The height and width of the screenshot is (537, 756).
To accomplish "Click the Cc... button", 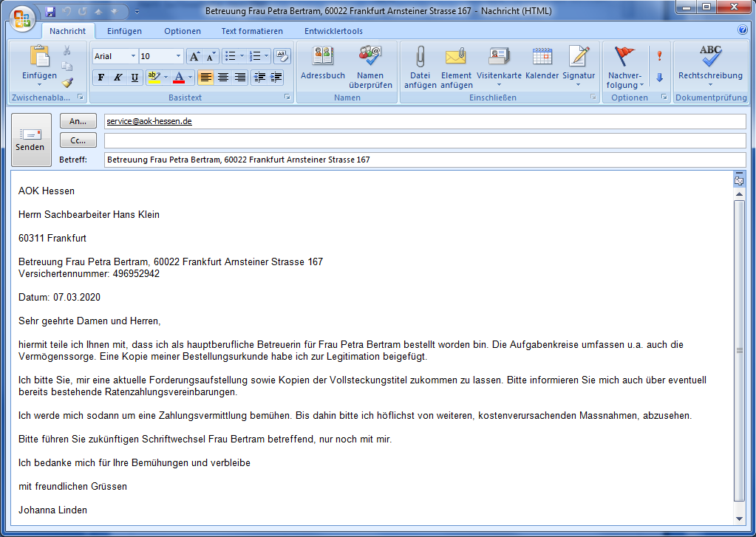I will coord(78,140).
